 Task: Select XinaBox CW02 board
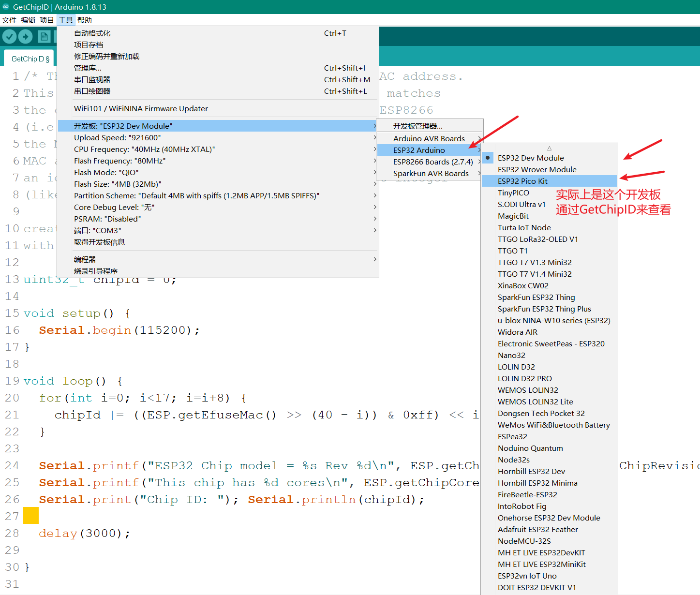tap(549, 285)
